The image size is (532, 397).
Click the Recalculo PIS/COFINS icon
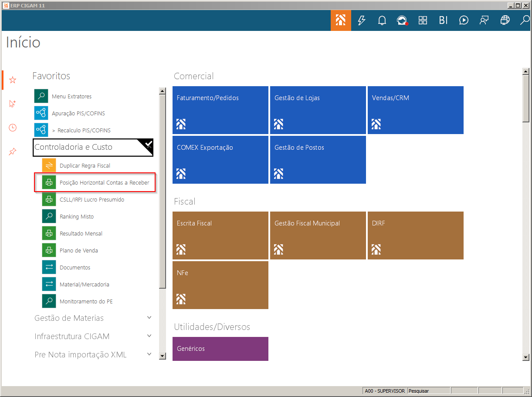[41, 130]
